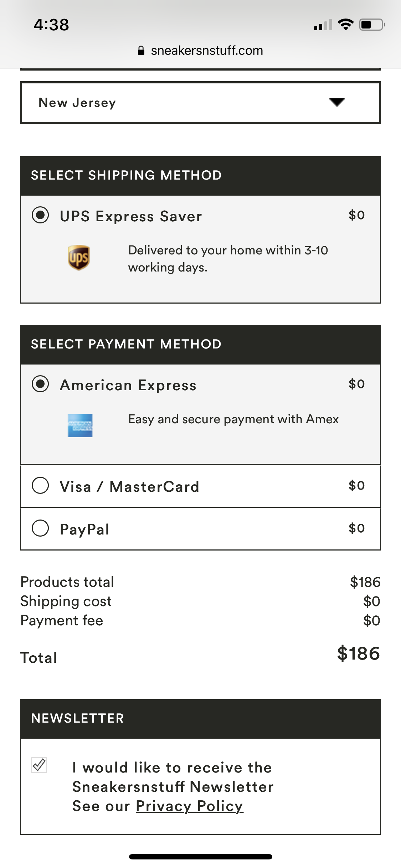Choose PayPal as payment method
The width and height of the screenshot is (401, 868).
40,528
